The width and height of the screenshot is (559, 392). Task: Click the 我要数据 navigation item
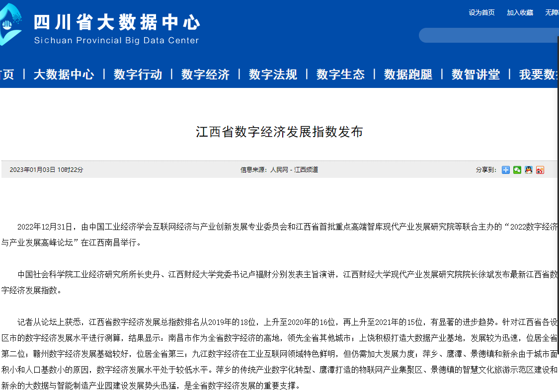(x=539, y=75)
